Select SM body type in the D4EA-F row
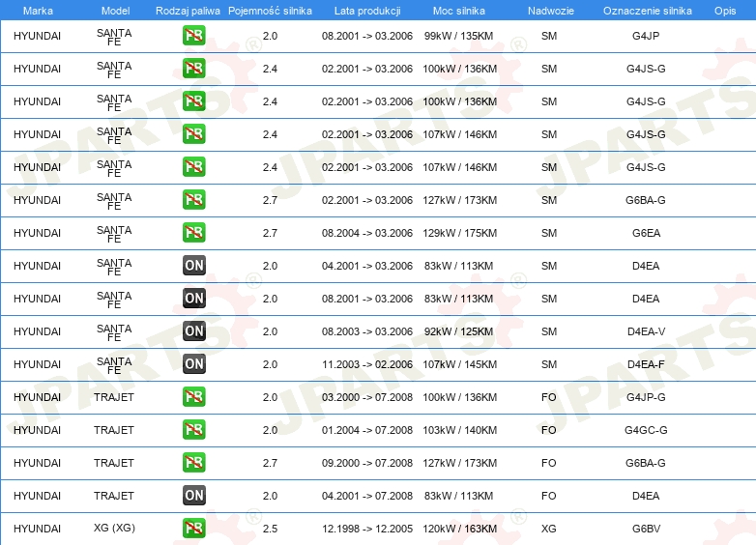The width and height of the screenshot is (756, 545). [x=549, y=364]
